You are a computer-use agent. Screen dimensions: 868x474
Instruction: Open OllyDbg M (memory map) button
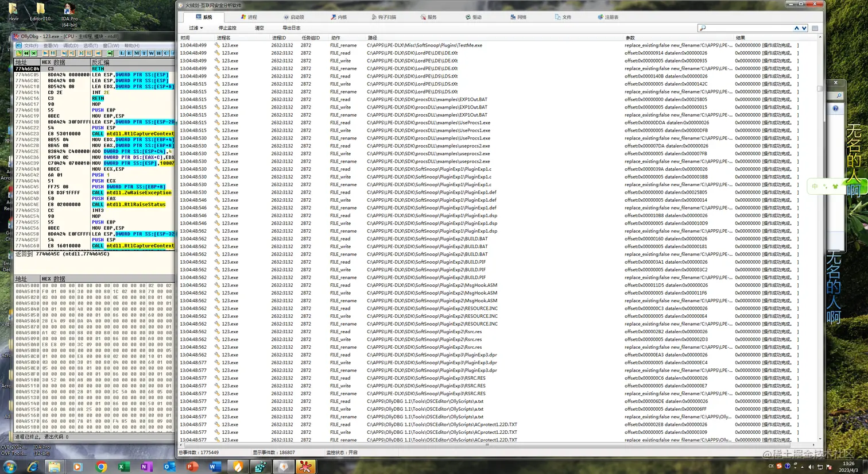click(137, 53)
